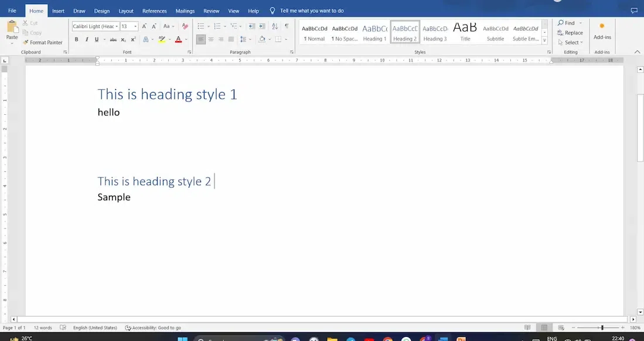Toggle align left for the paragraph
Viewport: 644px width, 341px height.
pyautogui.click(x=200, y=39)
